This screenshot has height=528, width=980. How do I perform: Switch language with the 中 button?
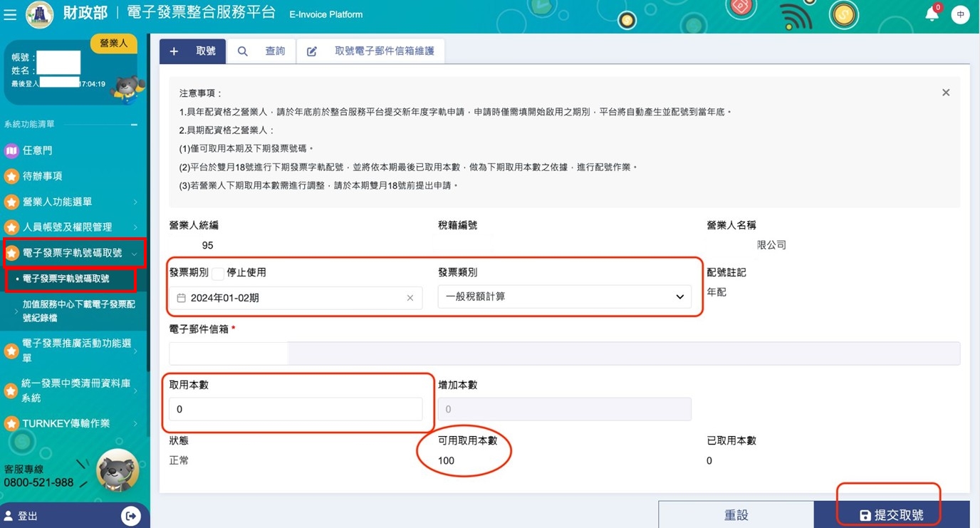[x=960, y=14]
